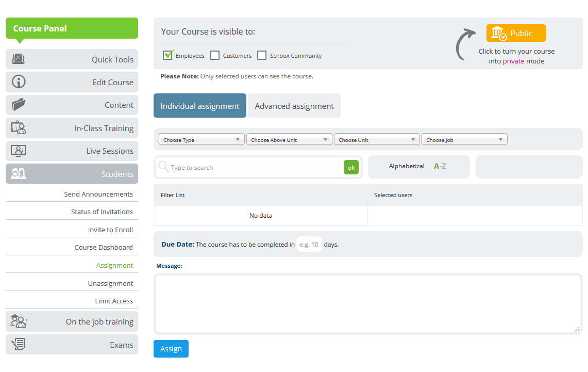The width and height of the screenshot is (588, 372).
Task: Expand the Choose Unit dropdown
Action: [377, 140]
